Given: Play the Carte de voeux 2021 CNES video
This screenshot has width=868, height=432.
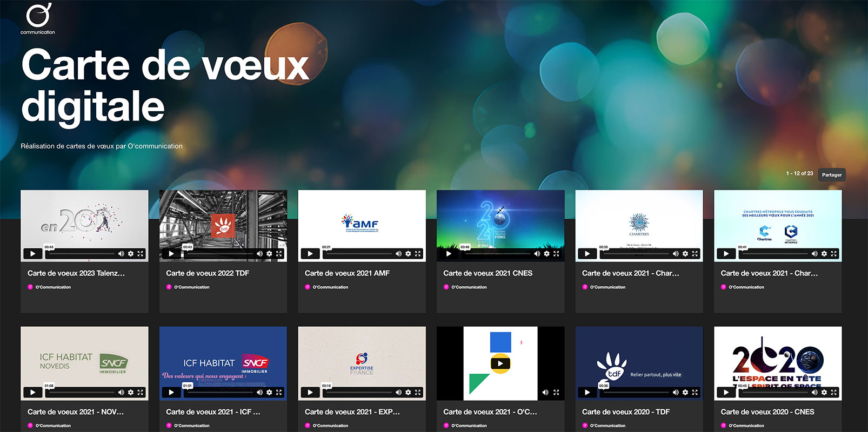Looking at the screenshot, I should click(x=449, y=254).
